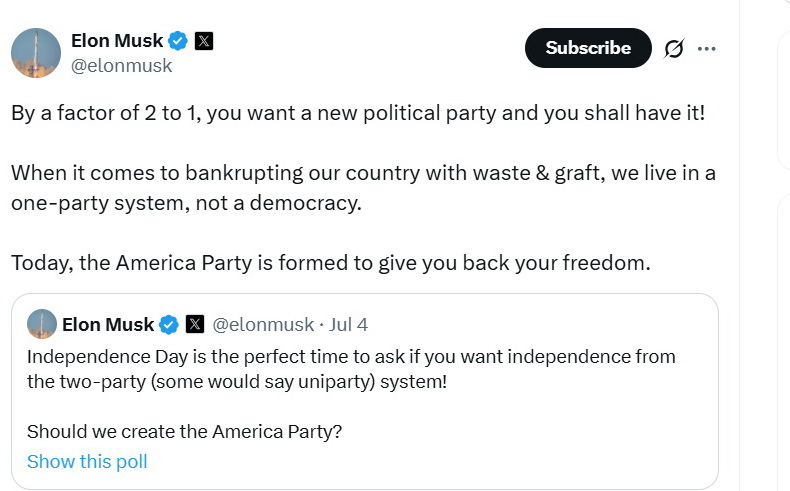Click the "Today, the America Party is formed" line
The image size is (790, 491).
click(x=331, y=263)
